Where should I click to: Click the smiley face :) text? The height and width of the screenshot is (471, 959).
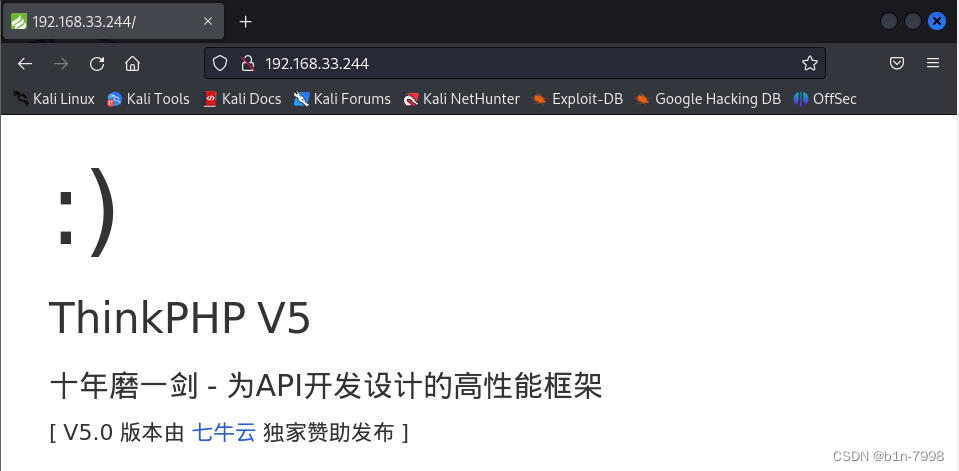click(x=85, y=211)
